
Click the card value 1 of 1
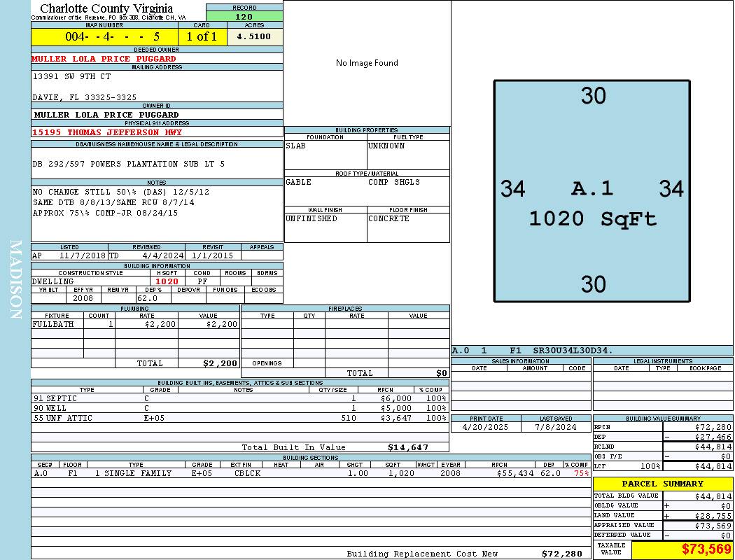tap(202, 36)
